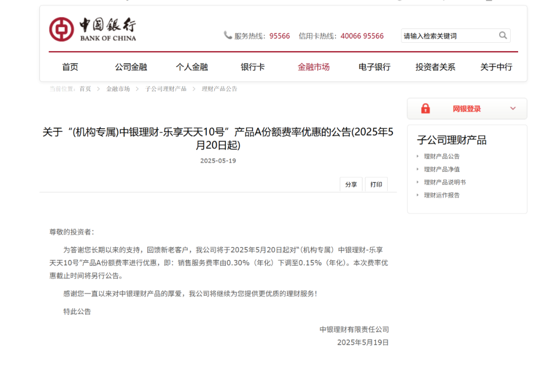Open the 首页 navigation menu
537x392 pixels.
point(70,67)
